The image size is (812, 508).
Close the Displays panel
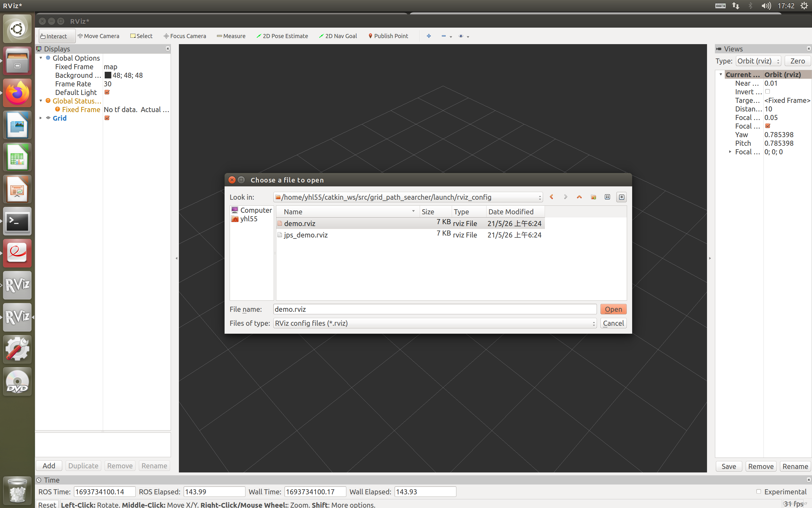click(168, 49)
